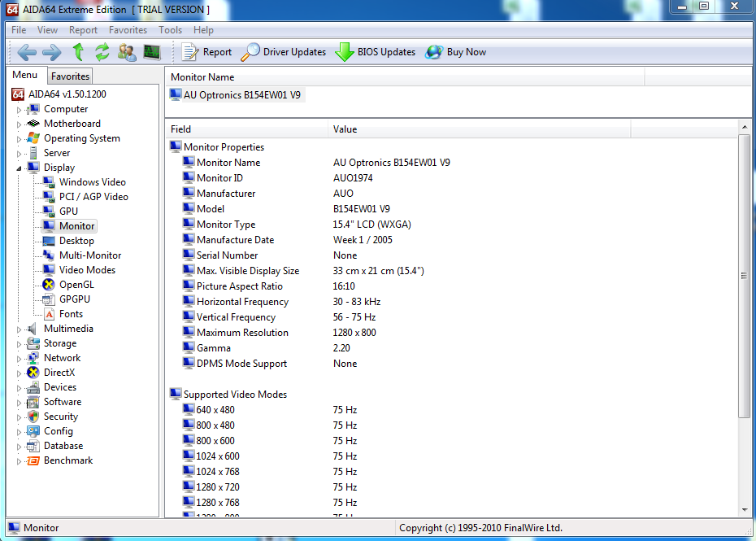Open the Tools menu
The height and width of the screenshot is (541, 756).
(170, 30)
